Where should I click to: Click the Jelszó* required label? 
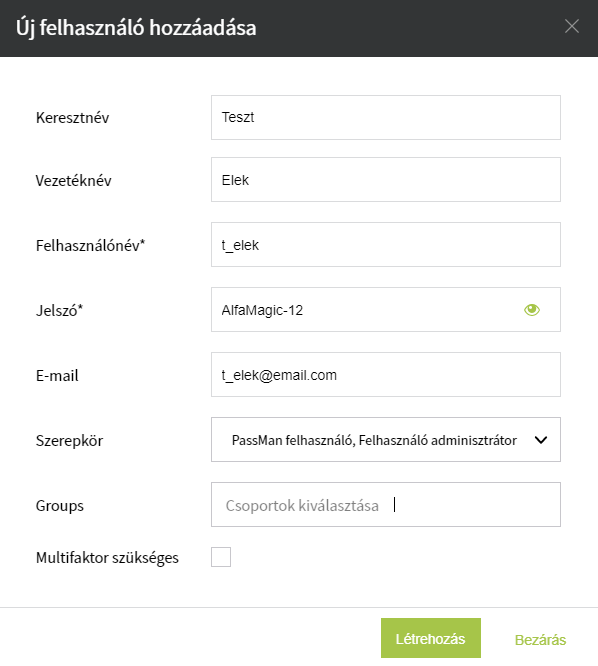[x=59, y=310]
